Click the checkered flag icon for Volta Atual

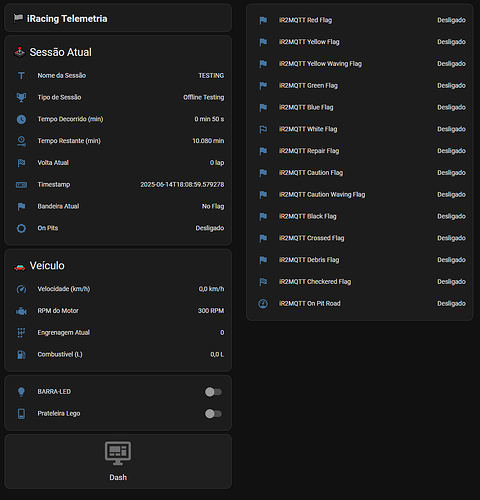(21, 163)
